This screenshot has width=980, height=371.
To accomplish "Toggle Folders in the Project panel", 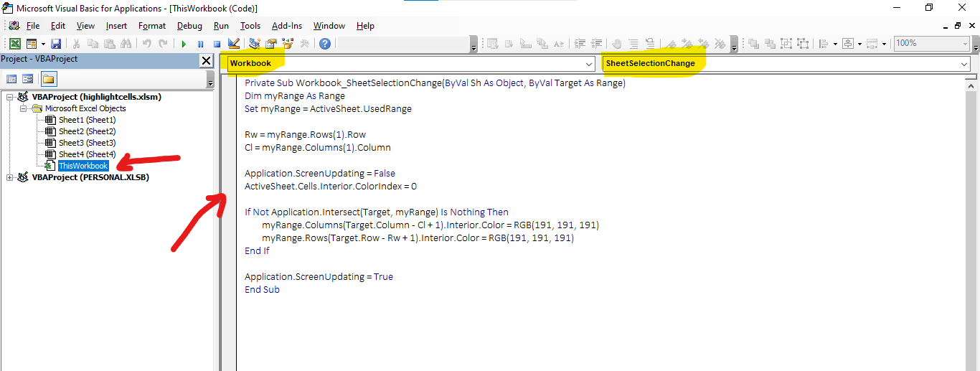I will (48, 79).
